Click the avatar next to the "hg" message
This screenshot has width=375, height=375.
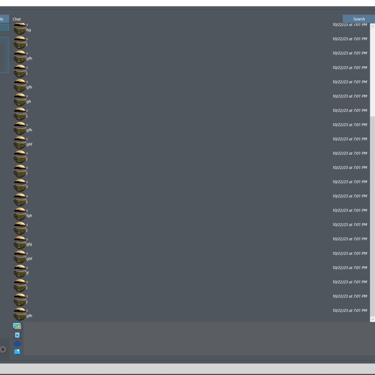click(x=20, y=28)
